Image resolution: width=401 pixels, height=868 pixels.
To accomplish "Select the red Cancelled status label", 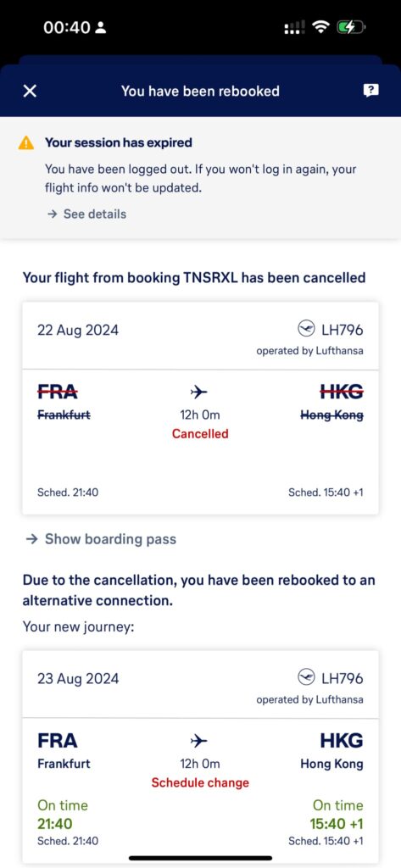I will pyautogui.click(x=200, y=434).
